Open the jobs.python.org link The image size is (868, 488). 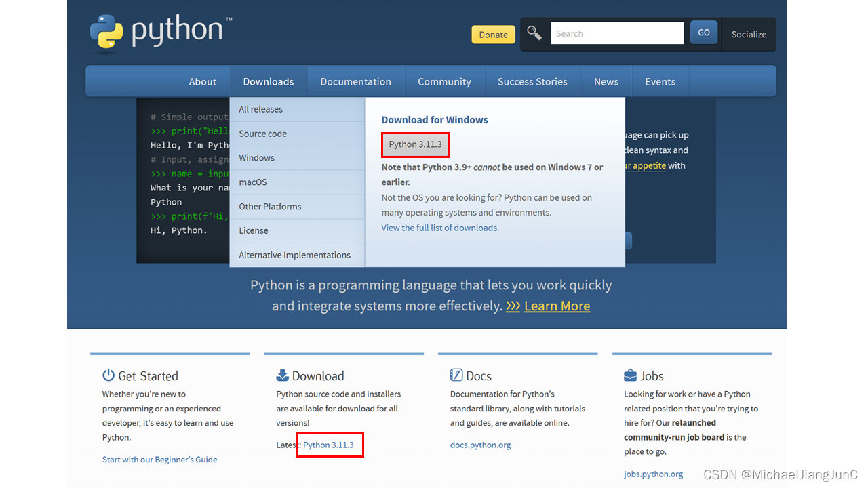(654, 474)
